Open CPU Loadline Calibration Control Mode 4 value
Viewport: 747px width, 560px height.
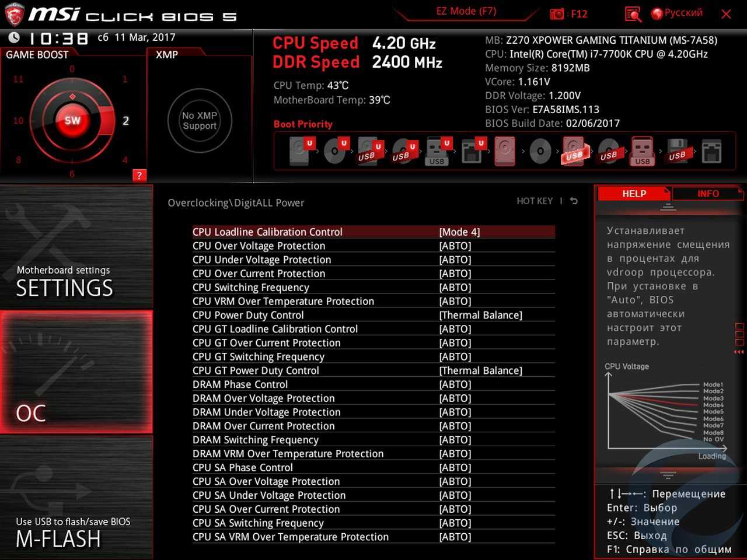(459, 232)
